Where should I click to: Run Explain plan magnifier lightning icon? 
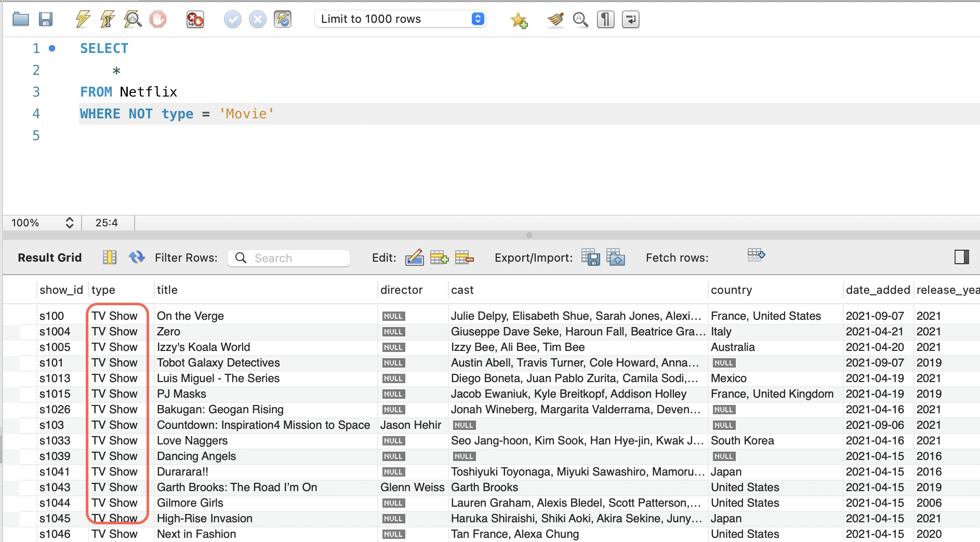(133, 19)
